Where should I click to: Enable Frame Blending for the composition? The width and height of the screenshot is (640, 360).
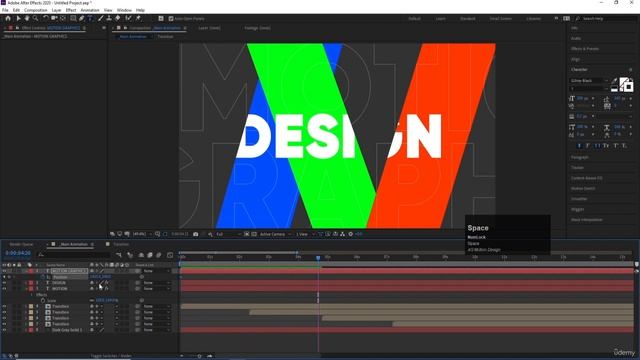point(150,255)
